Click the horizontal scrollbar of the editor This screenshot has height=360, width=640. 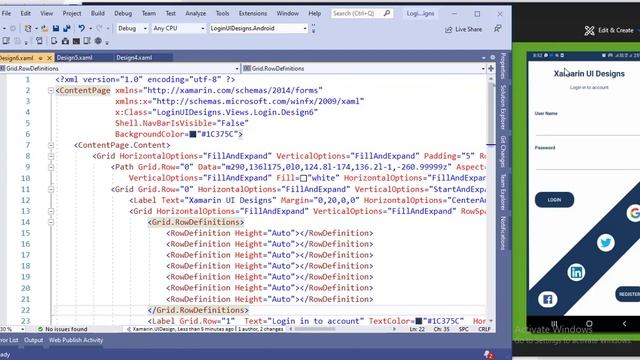(x=342, y=329)
